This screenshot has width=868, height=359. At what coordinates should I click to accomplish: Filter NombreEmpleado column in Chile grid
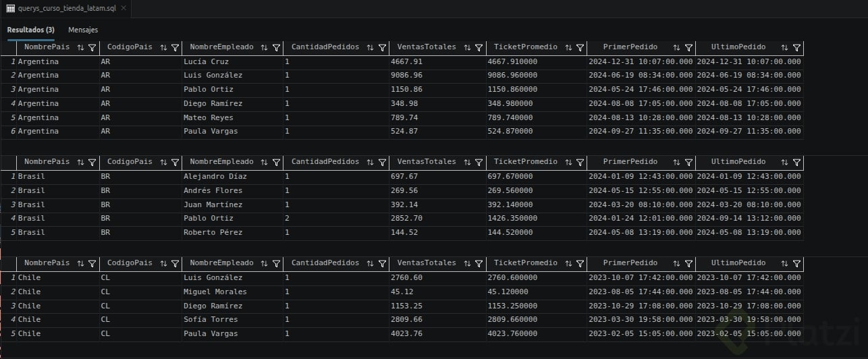(276, 263)
